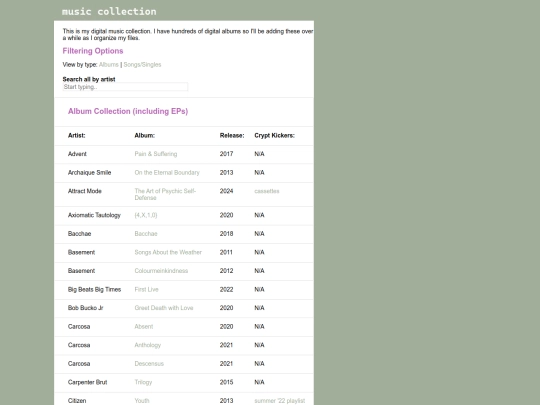The image size is (540, 405).
Task: Select artist name Big Beats Big Times
Action: click(94, 290)
